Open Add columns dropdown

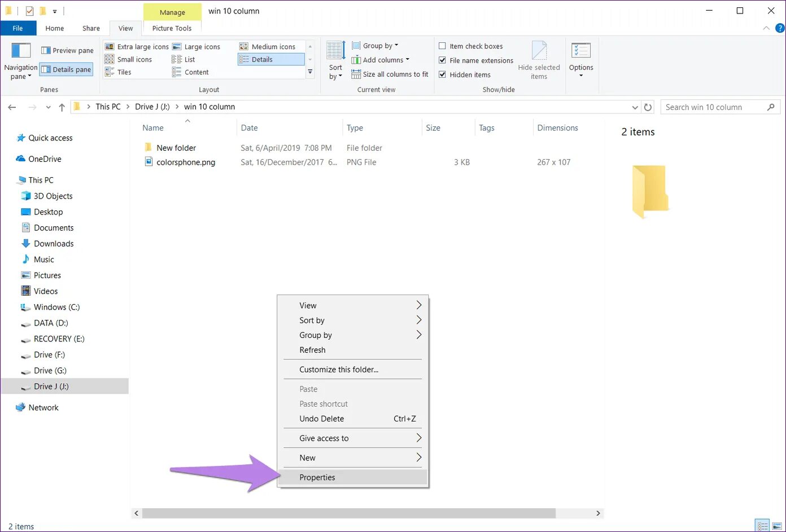click(x=381, y=60)
